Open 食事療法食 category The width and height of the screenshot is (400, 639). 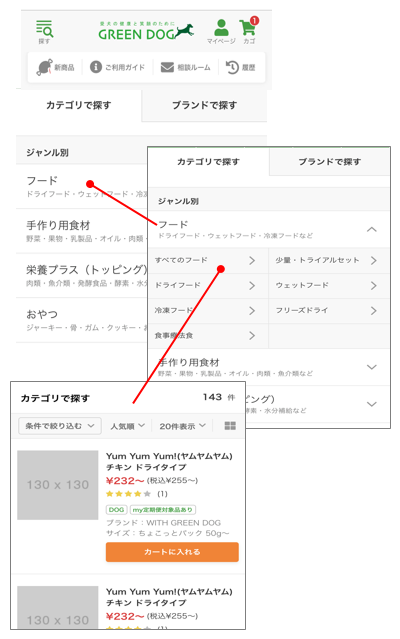click(208, 336)
